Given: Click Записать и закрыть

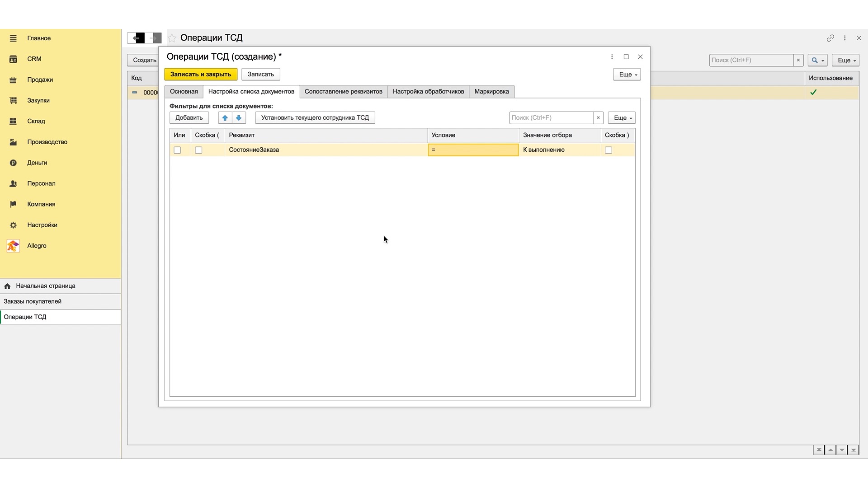Looking at the screenshot, I should (201, 75).
